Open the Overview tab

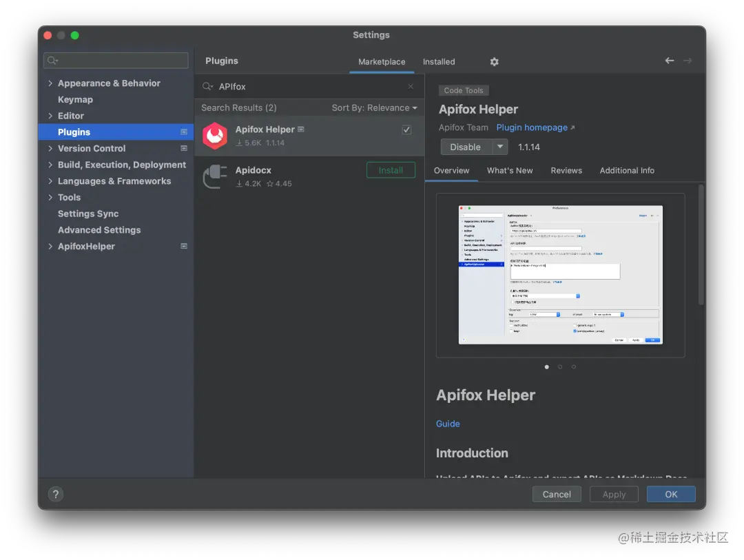(451, 170)
